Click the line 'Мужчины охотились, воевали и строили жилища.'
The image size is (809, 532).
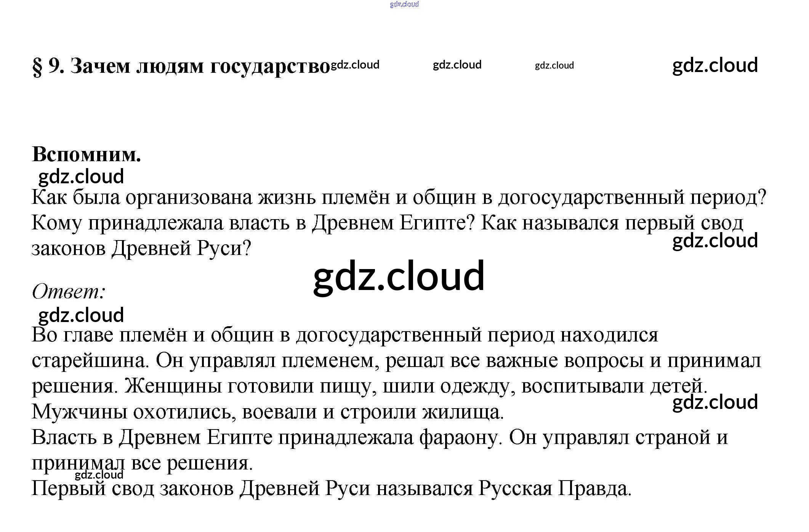point(268,412)
